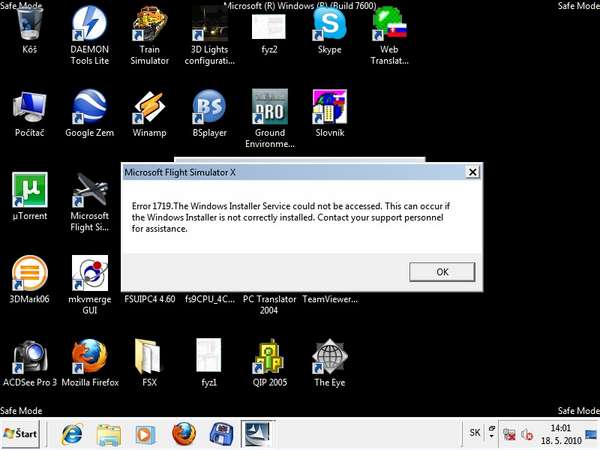The image size is (600, 450).
Task: Open Skype desktop shortcut
Action: (329, 24)
